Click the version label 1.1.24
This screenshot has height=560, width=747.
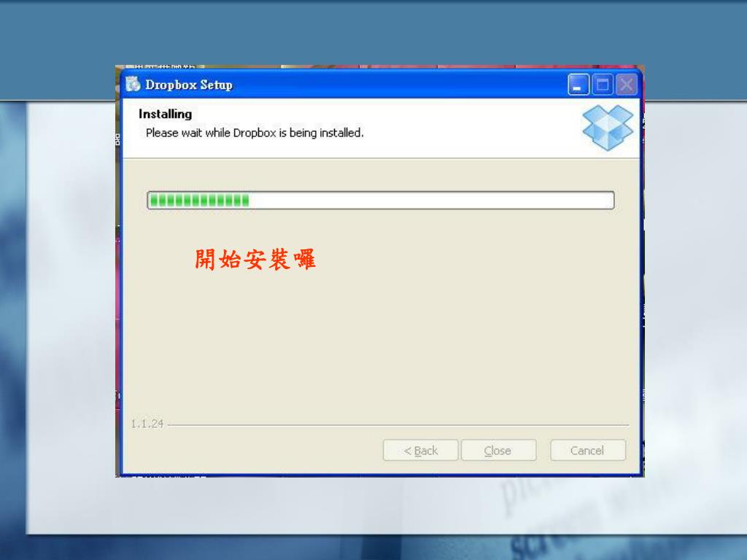(147, 424)
